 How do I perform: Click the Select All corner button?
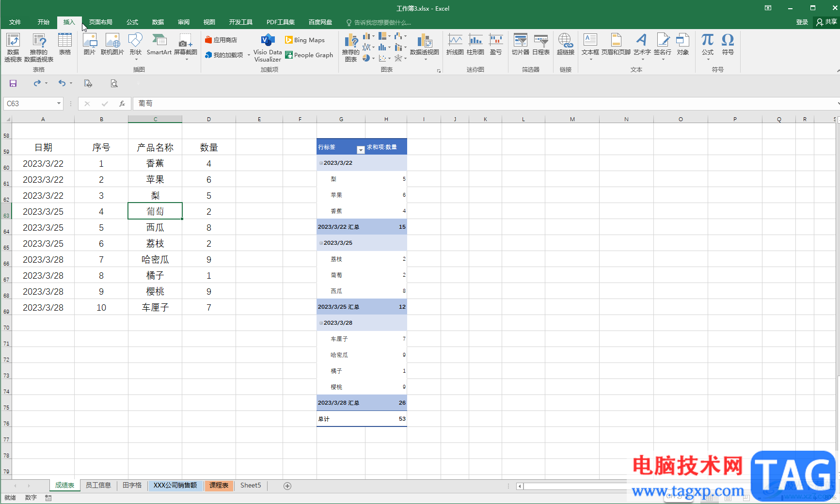tap(6, 119)
